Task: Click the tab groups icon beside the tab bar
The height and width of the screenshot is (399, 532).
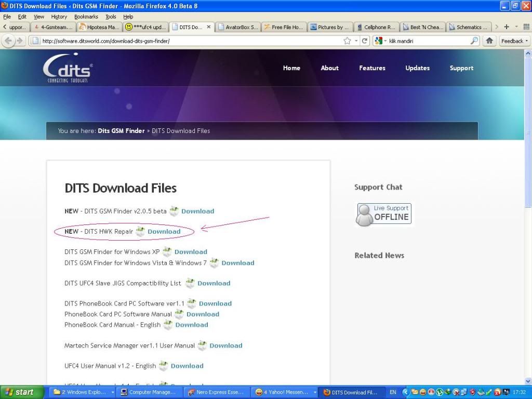Action: click(526, 27)
